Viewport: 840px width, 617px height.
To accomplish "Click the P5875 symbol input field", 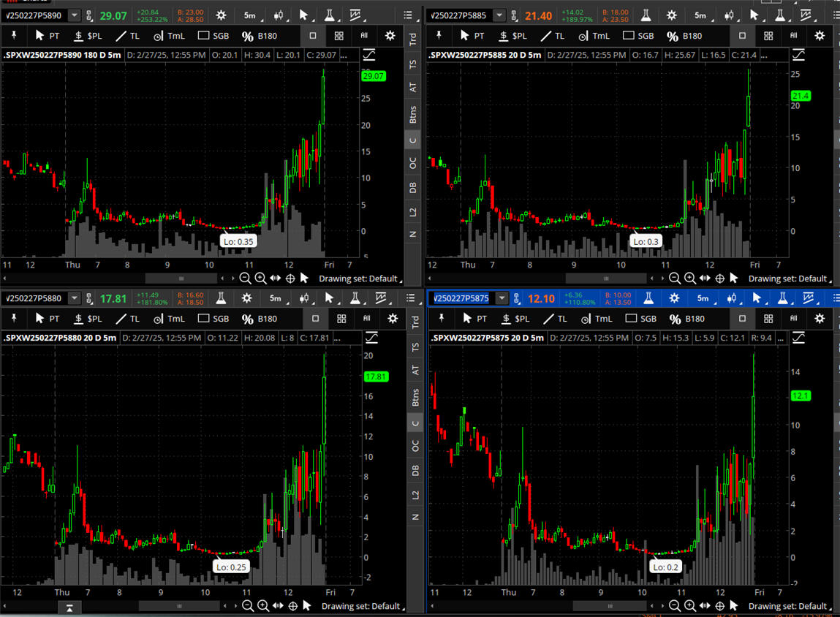I will [462, 298].
